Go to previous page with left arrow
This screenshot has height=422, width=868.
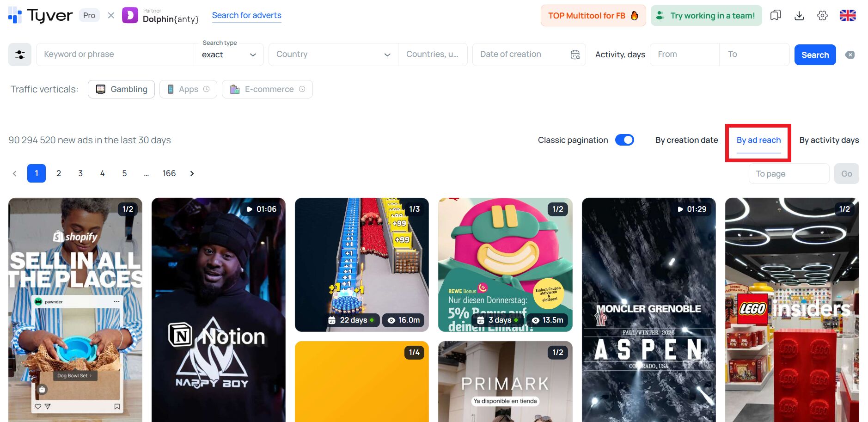click(15, 173)
